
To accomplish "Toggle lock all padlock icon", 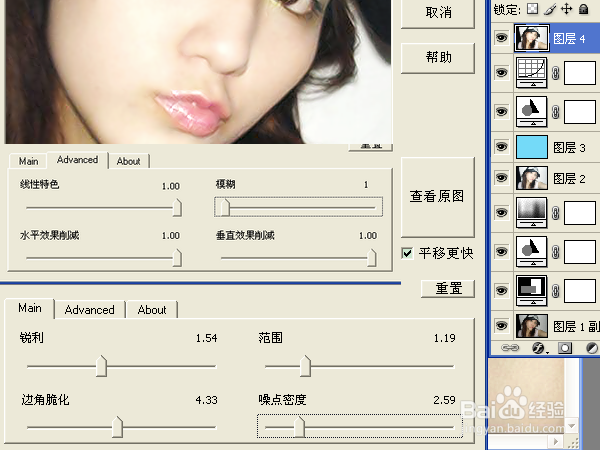I will 584,9.
